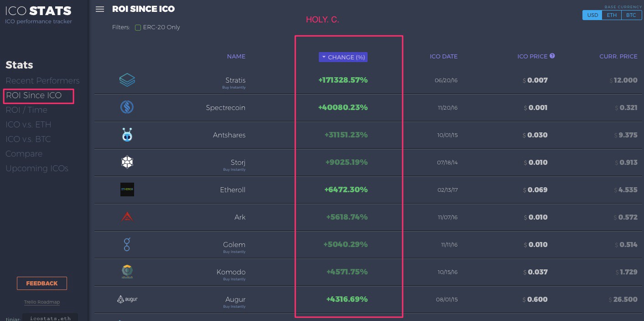Enable the ERC-20 Only filter checkbox
644x321 pixels.
pyautogui.click(x=138, y=27)
